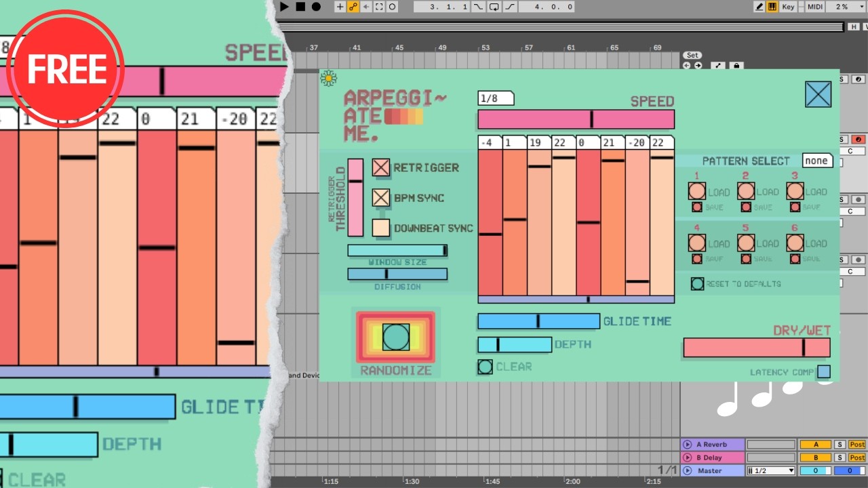The width and height of the screenshot is (868, 488).
Task: Open the MIDI map mode
Action: (815, 7)
